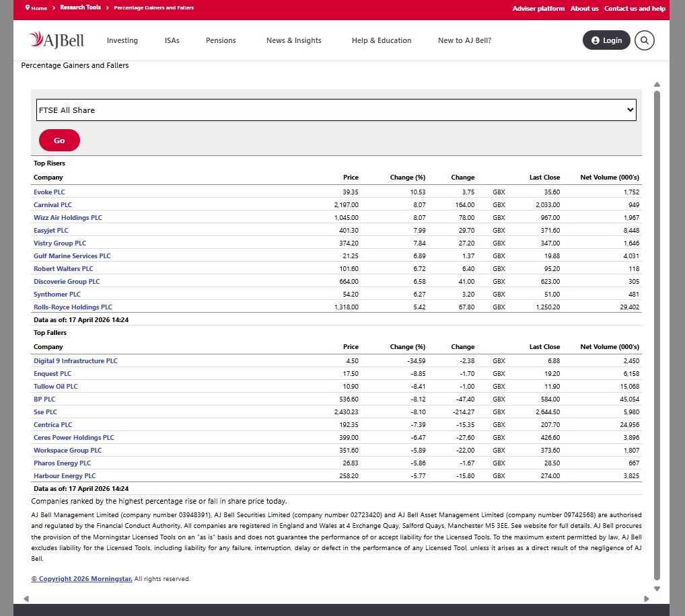Open the Enquest PLC link
Viewport: 685px width, 616px height.
coord(52,374)
